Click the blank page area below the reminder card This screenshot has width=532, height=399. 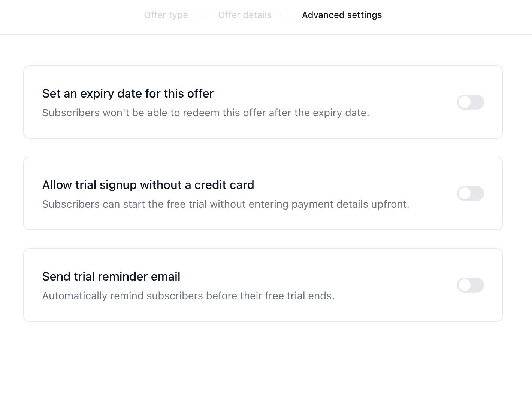coord(266,360)
